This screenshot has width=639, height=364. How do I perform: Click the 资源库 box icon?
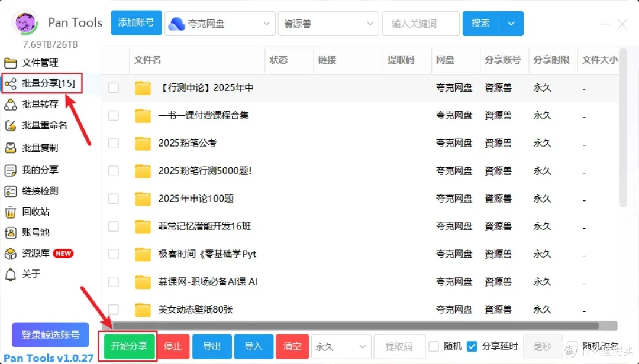pos(10,253)
